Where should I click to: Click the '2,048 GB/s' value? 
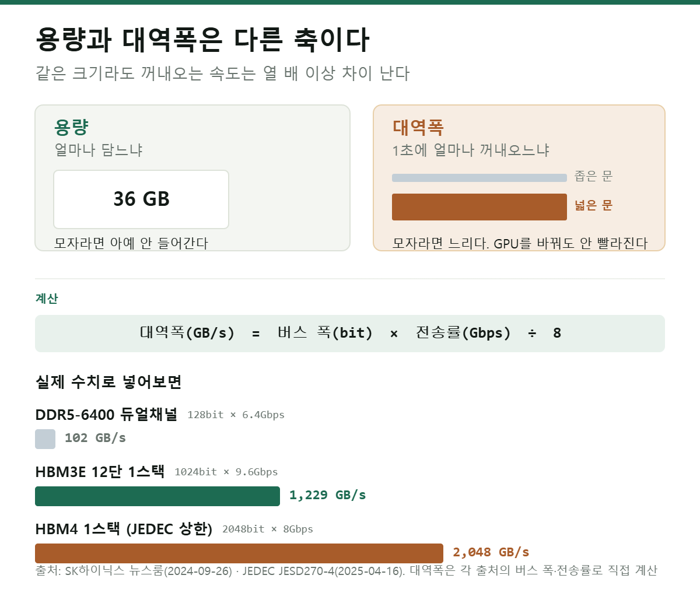coord(491,552)
